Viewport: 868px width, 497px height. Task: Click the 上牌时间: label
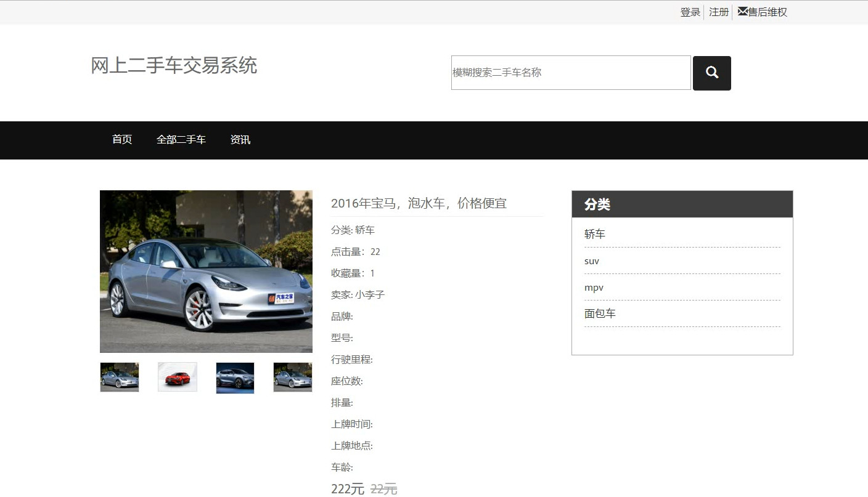[352, 424]
